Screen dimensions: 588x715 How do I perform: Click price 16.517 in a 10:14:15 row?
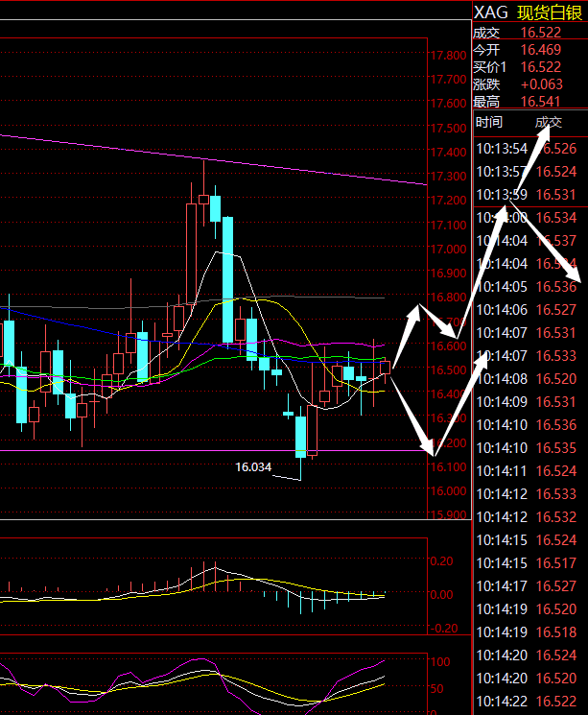556,563
